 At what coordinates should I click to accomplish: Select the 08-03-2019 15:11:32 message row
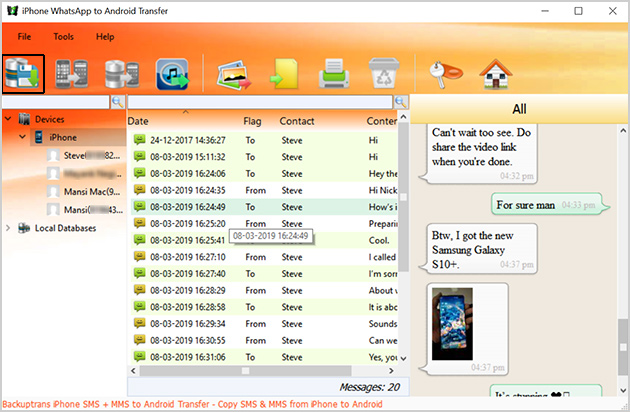point(264,157)
